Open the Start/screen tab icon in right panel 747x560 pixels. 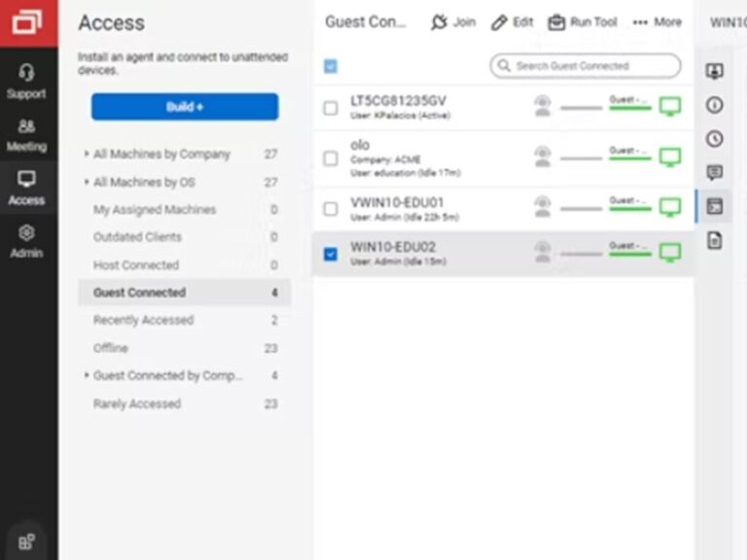tap(714, 71)
